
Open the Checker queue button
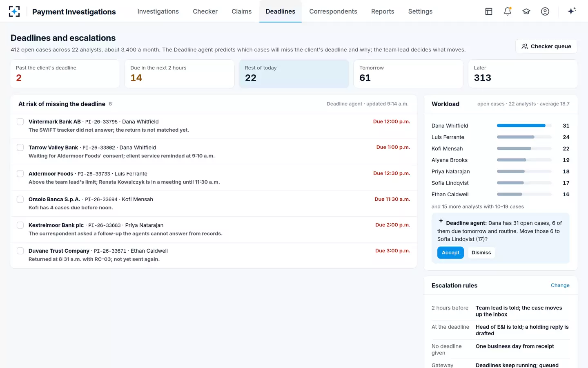[546, 46]
